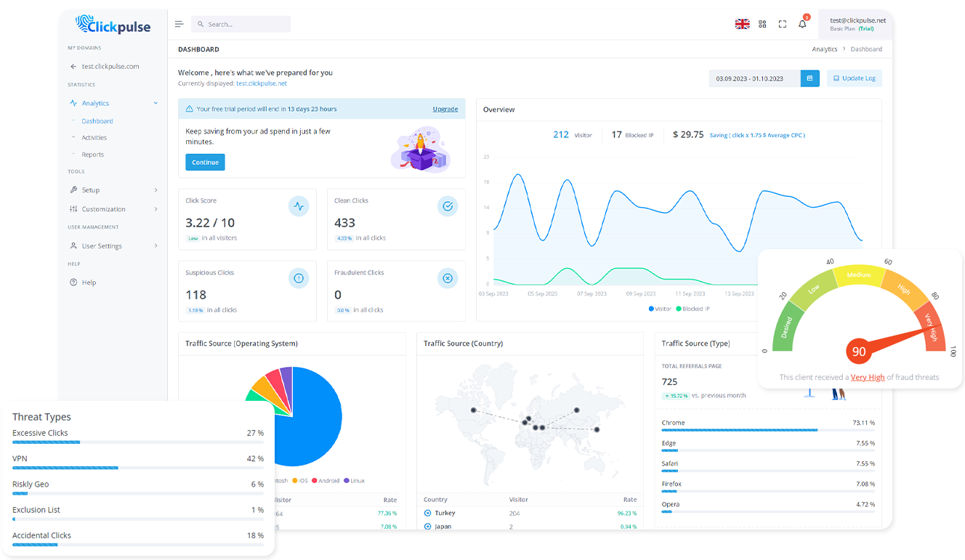Image resolution: width=965 pixels, height=560 pixels.
Task: Click the VPN threat progress bar
Action: point(138,468)
